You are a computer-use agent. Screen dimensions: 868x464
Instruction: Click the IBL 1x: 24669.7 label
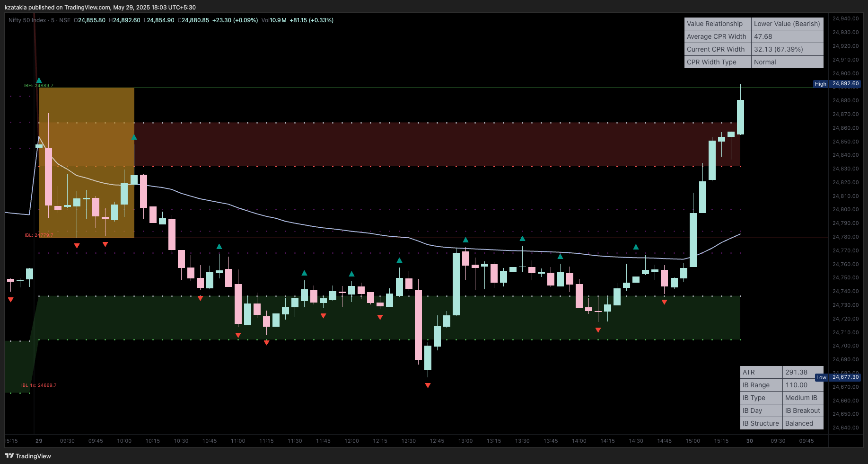pos(39,385)
